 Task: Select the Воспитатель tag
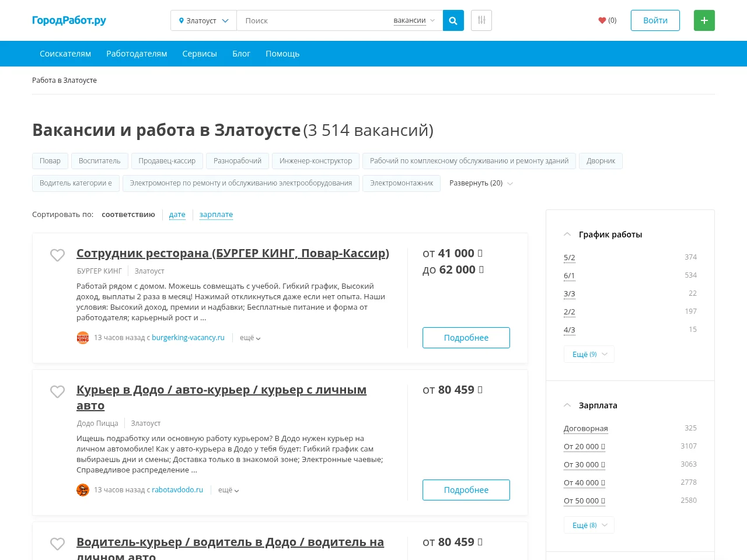point(100,161)
